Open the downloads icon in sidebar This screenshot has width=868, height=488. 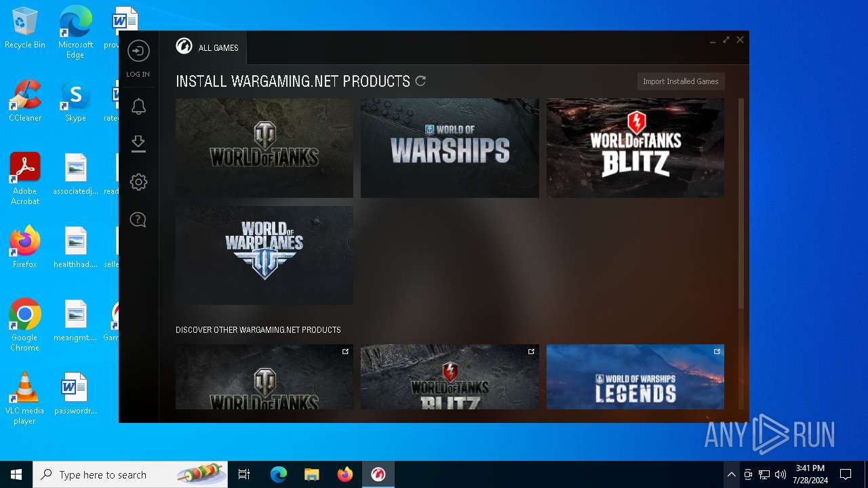coord(138,144)
